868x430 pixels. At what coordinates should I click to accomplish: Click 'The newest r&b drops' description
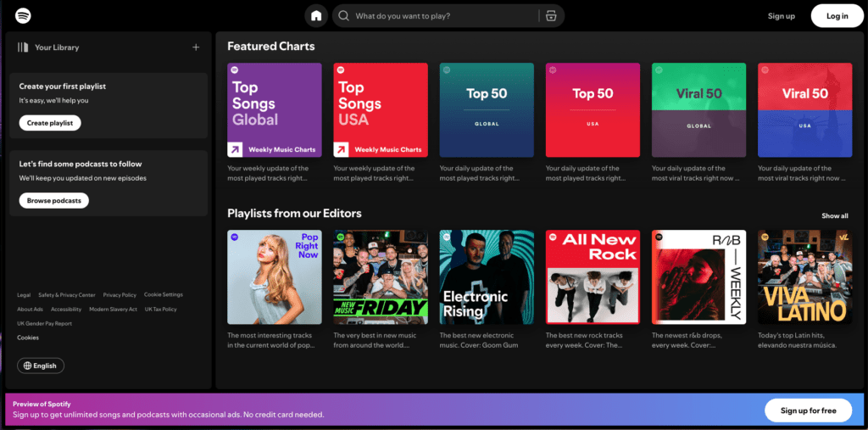[x=687, y=340]
